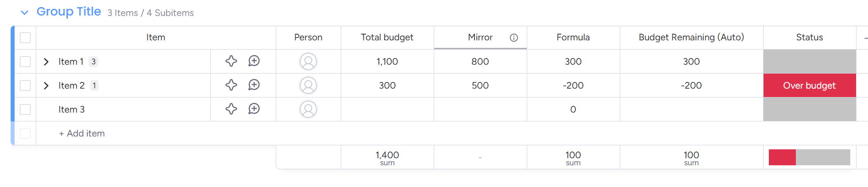
Task: Click the AI sparkle icon for Item 2
Action: coord(231,85)
